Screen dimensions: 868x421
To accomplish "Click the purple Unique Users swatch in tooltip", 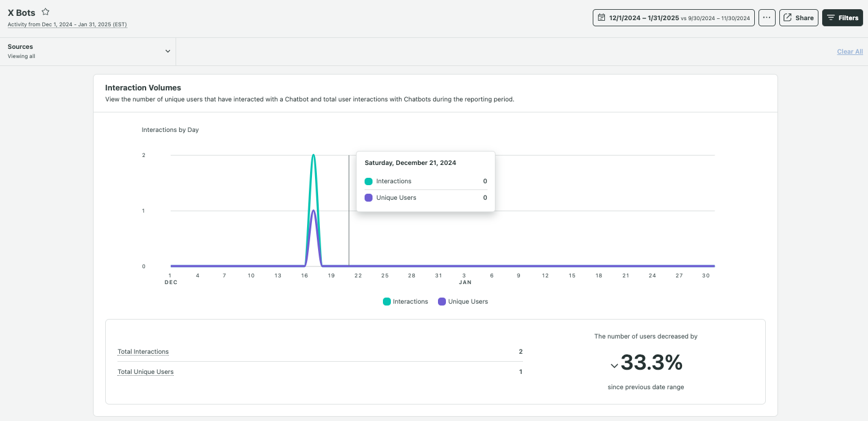I will point(368,198).
